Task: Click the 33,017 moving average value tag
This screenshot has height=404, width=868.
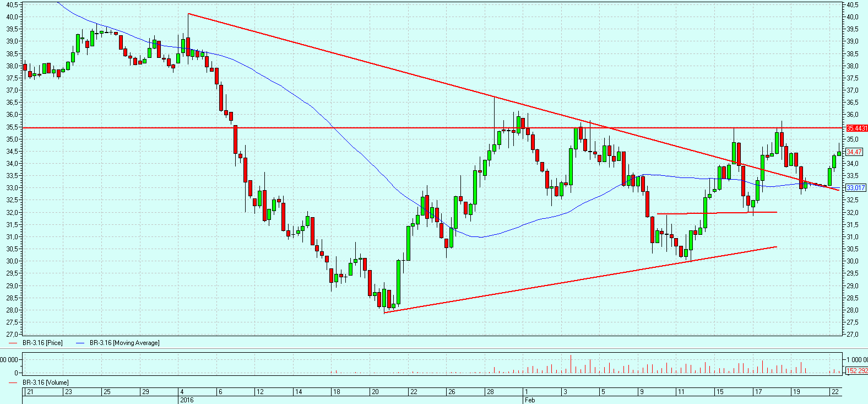Action: pyautogui.click(x=856, y=188)
